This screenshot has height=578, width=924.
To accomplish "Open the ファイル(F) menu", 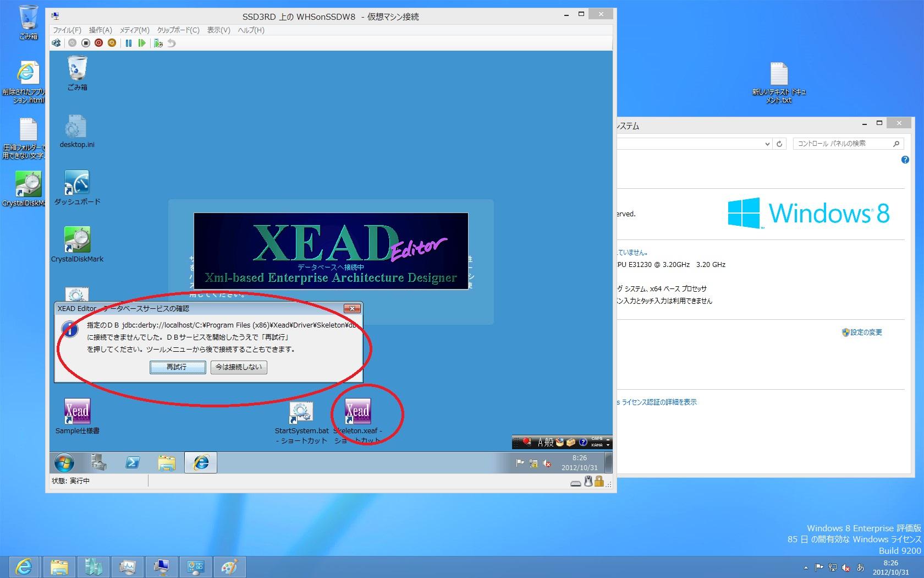I will click(67, 30).
